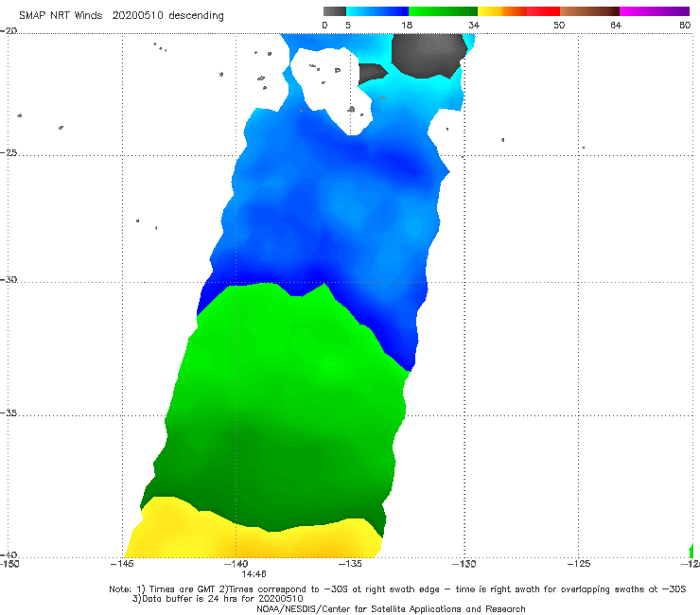Viewport: 700px width, 615px height.
Task: Click the note line starting 'Note: 1) Times are GMT'
Action: tap(397, 589)
